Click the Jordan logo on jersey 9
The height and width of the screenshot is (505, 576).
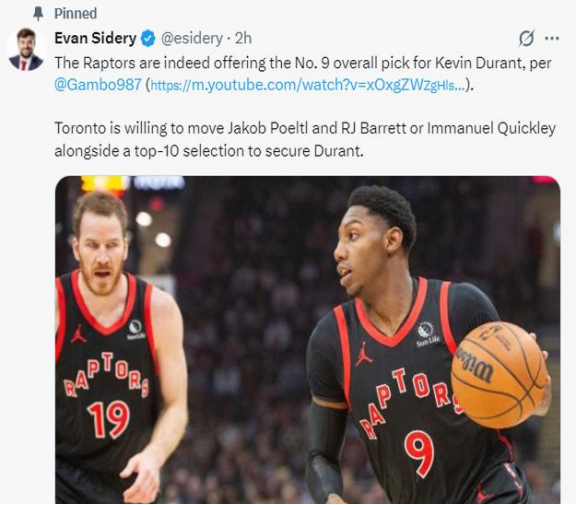(x=364, y=354)
